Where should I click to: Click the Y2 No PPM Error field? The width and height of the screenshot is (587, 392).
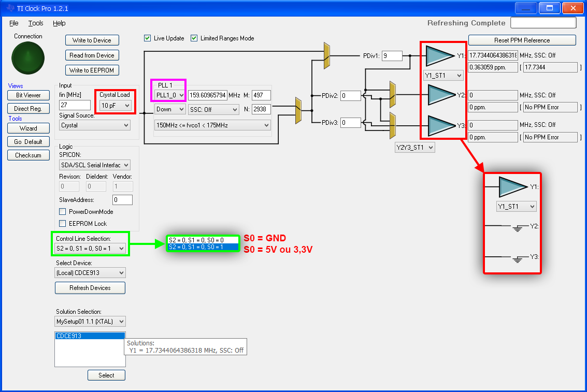[550, 107]
